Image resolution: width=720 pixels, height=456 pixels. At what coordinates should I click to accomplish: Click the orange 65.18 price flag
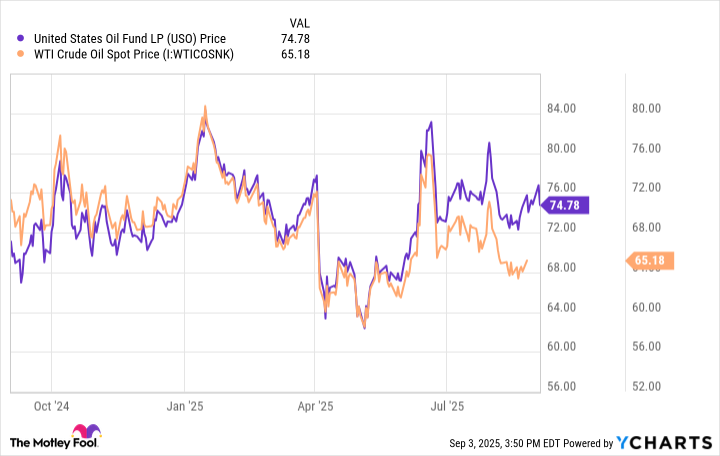651,261
